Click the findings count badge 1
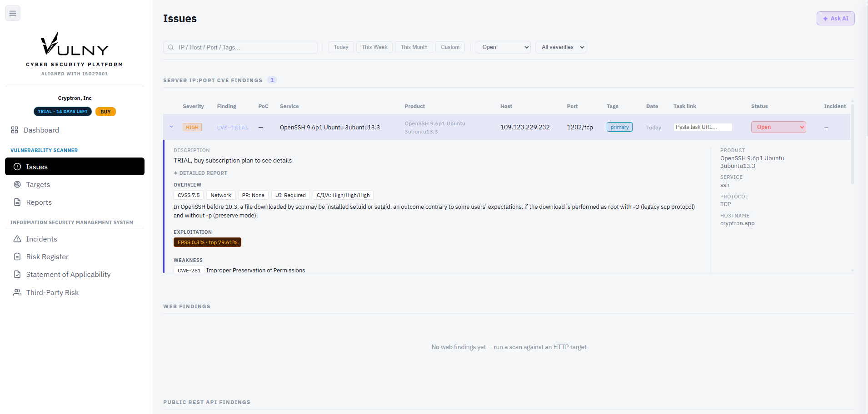The height and width of the screenshot is (414, 868). click(272, 80)
